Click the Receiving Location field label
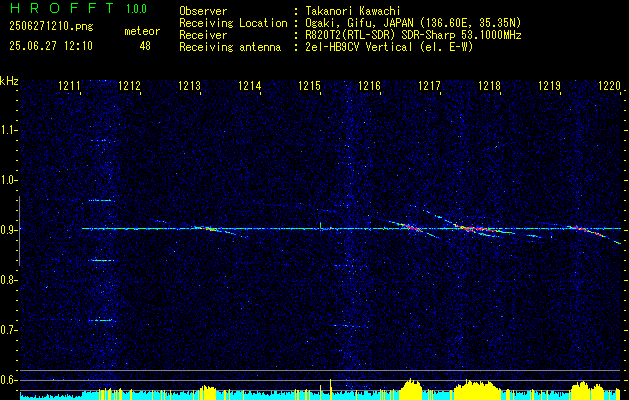 coord(233,23)
